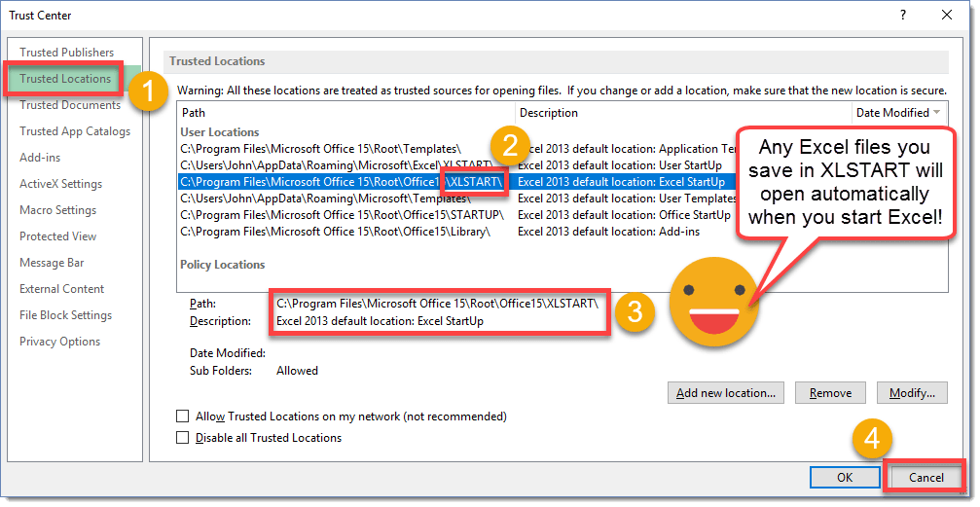Open the Trusted Publishers section
This screenshot has width=980, height=507.
tap(66, 53)
